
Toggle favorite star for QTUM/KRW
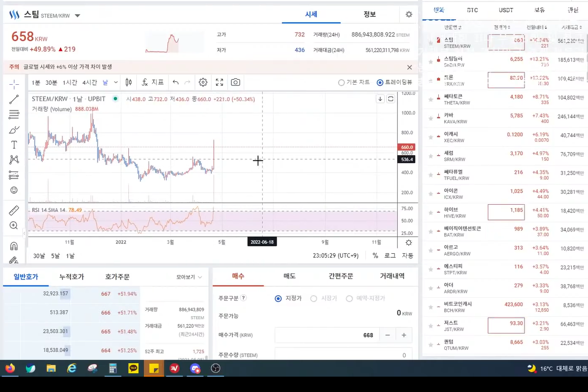tap(430, 344)
